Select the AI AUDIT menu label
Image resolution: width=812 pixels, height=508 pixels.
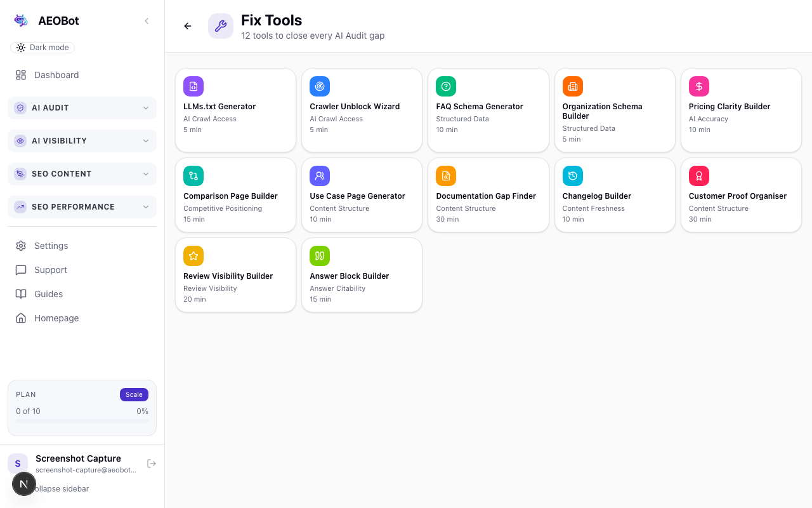[x=50, y=108]
